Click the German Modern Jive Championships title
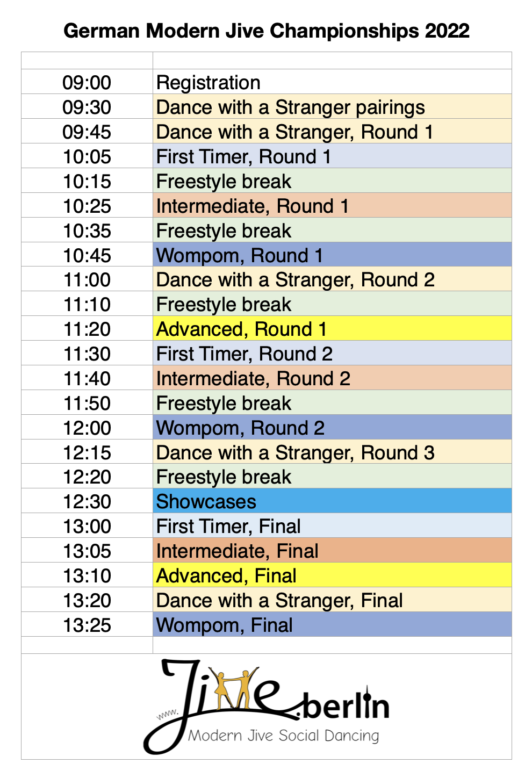Screen dimensions: 532x778 [x=267, y=31]
